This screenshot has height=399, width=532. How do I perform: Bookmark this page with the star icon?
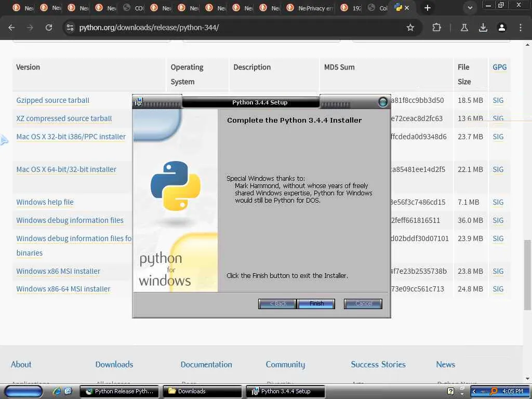point(410,28)
